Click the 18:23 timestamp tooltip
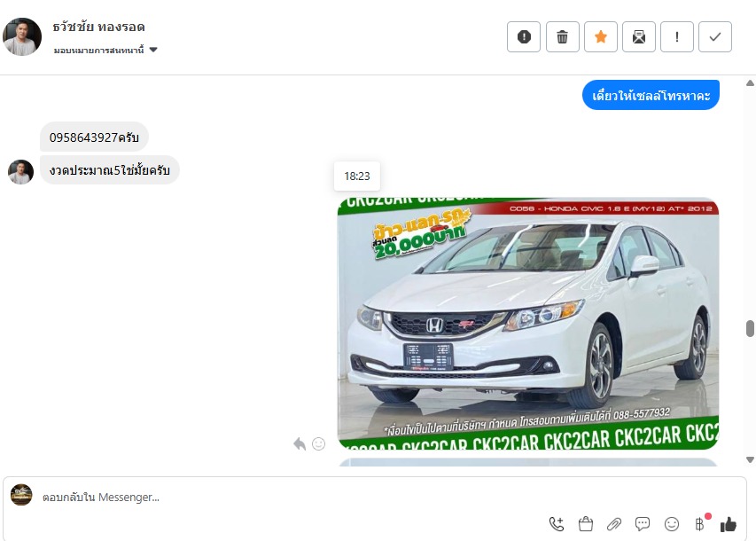Image resolution: width=756 pixels, height=541 pixels. coord(357,176)
